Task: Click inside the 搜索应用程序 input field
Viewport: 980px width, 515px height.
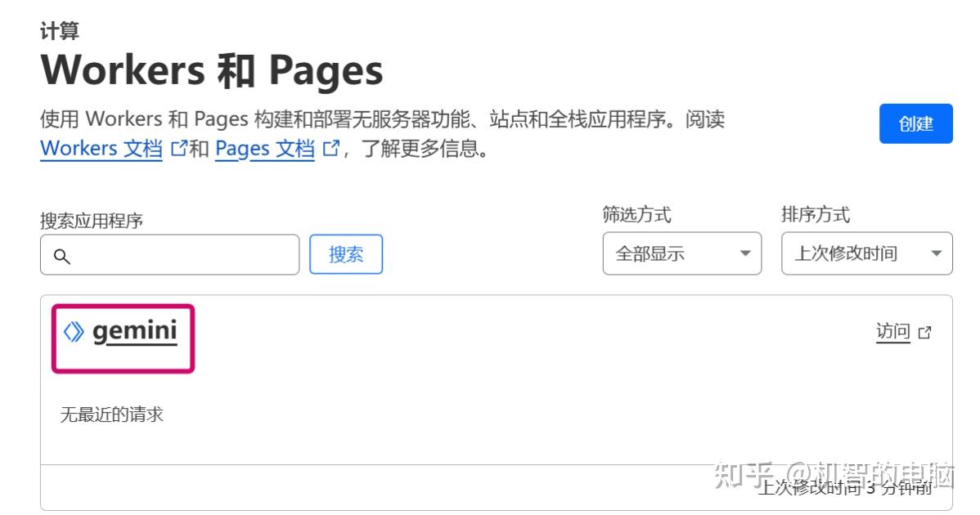Action: tap(169, 256)
